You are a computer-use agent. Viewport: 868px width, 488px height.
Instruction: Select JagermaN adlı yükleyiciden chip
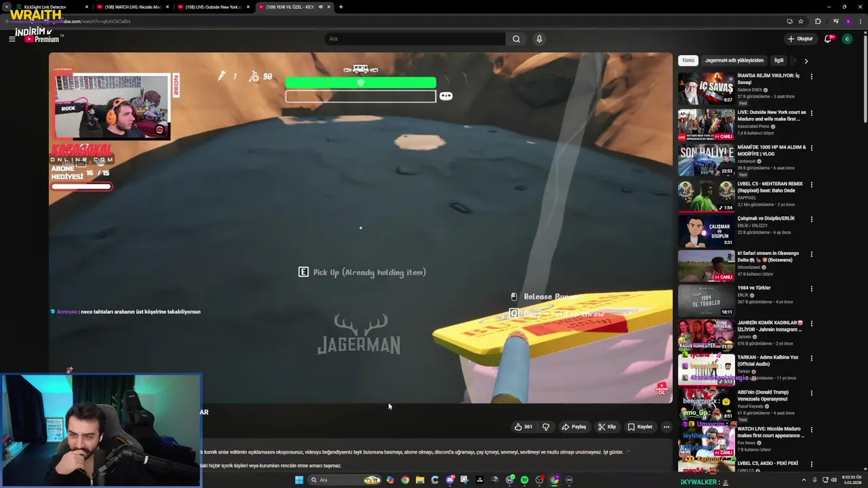734,60
